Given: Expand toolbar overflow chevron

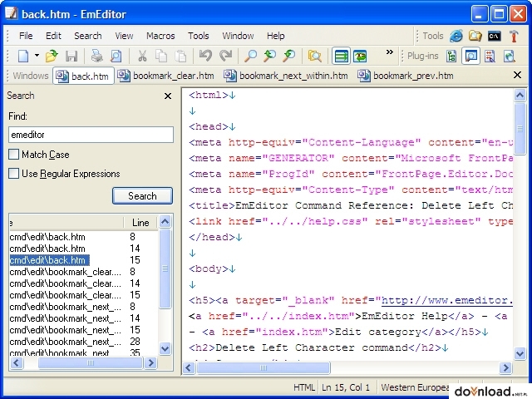Looking at the screenshot, I should tap(390, 52).
